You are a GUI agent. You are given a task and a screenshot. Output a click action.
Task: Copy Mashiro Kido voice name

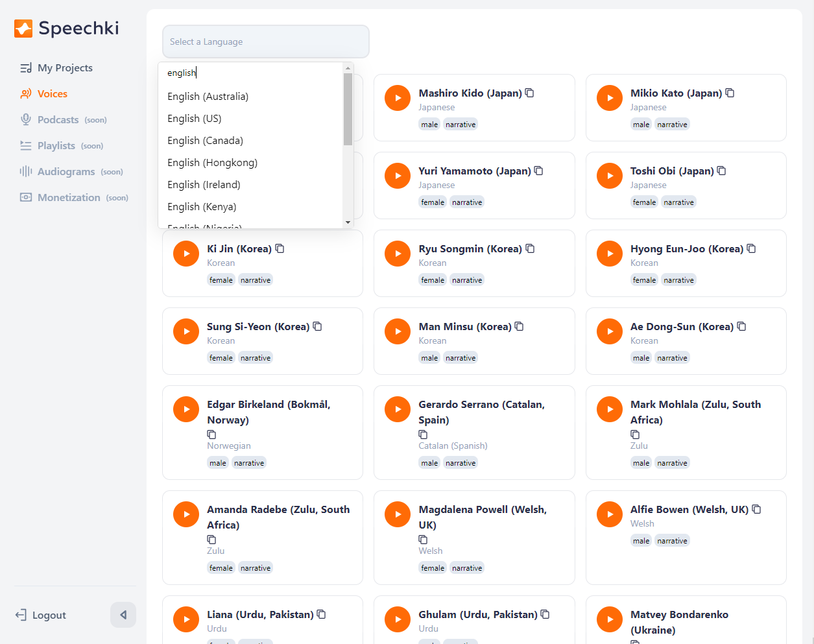(x=530, y=93)
